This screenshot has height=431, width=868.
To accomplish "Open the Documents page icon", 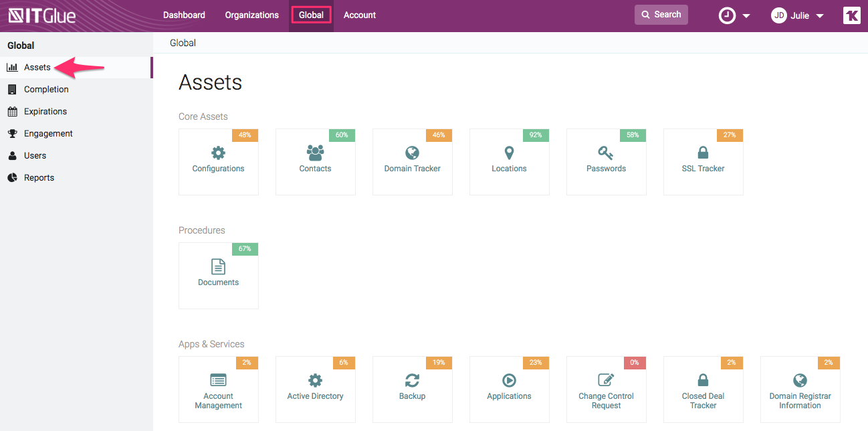I will click(x=218, y=266).
